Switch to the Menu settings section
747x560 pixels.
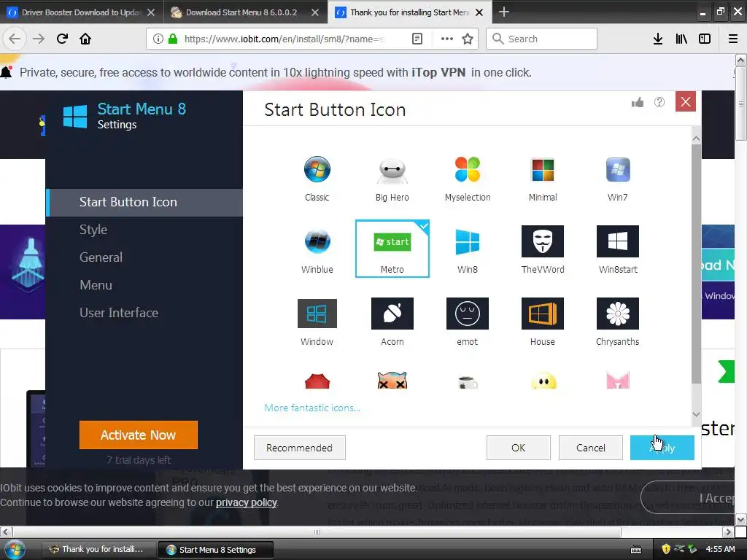[x=96, y=285]
